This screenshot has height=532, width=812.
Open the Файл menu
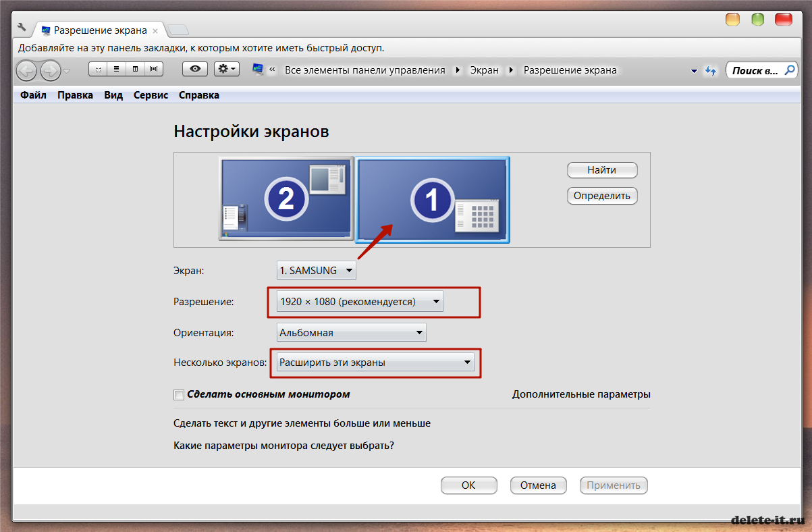(33, 95)
